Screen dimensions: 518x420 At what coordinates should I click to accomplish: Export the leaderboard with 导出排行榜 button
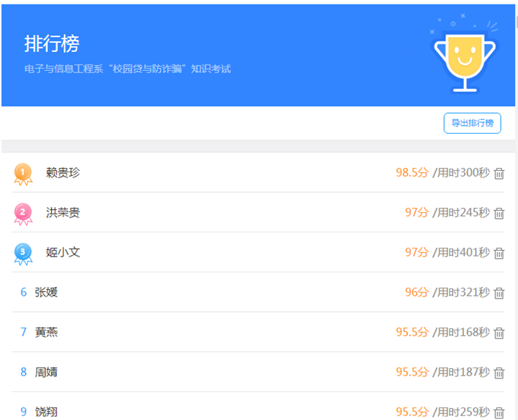point(472,123)
